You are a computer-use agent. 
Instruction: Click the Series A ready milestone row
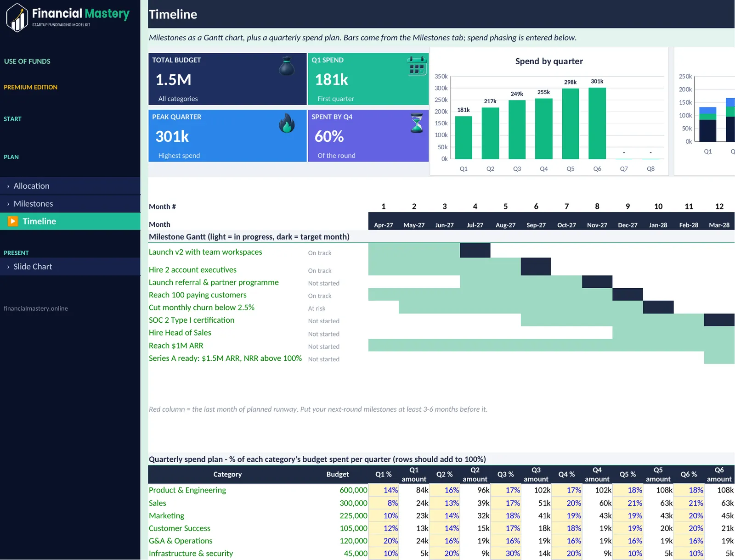[x=225, y=358]
